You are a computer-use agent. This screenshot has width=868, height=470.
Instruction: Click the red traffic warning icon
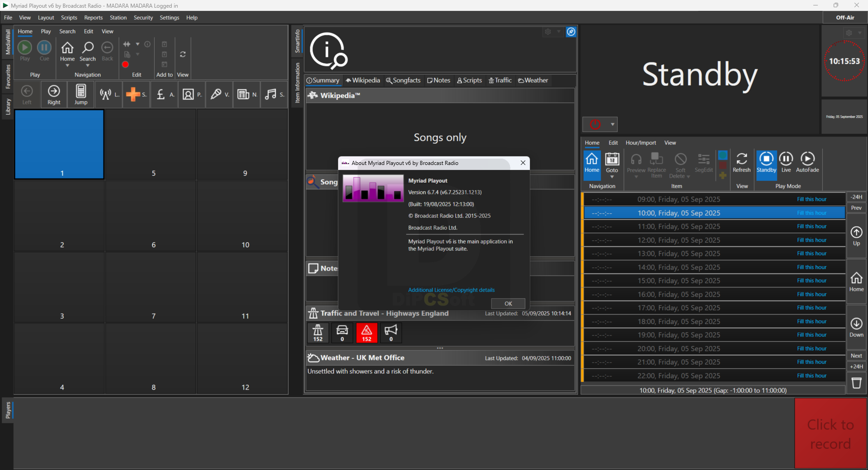pos(367,333)
